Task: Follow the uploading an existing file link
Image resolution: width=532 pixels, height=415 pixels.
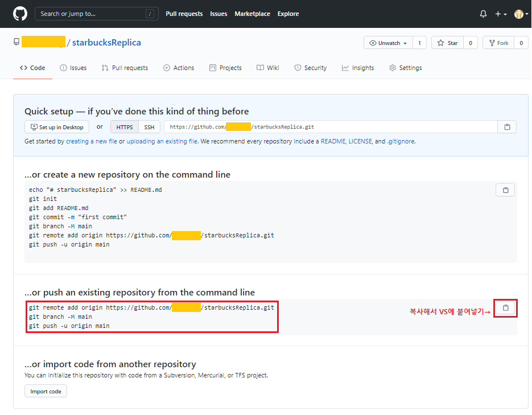Action: tap(162, 141)
